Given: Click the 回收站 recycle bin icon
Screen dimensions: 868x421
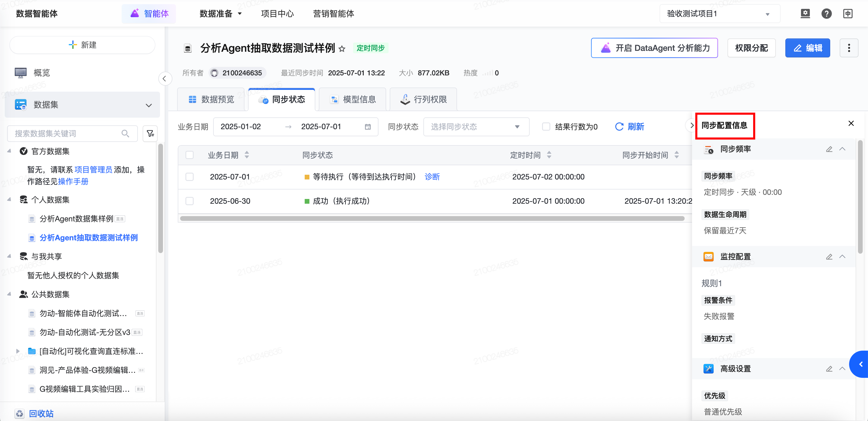Looking at the screenshot, I should (x=19, y=413).
